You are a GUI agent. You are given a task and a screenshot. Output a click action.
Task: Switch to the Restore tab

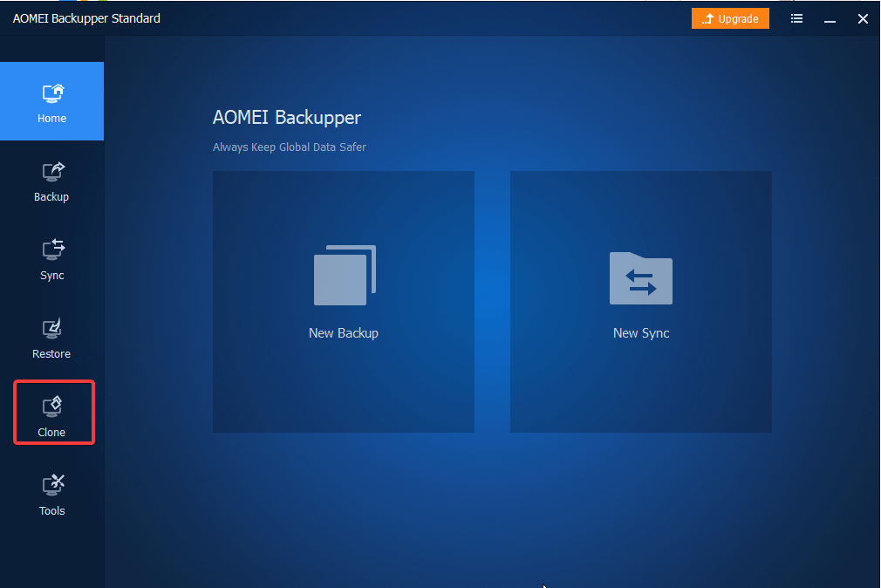51,353
